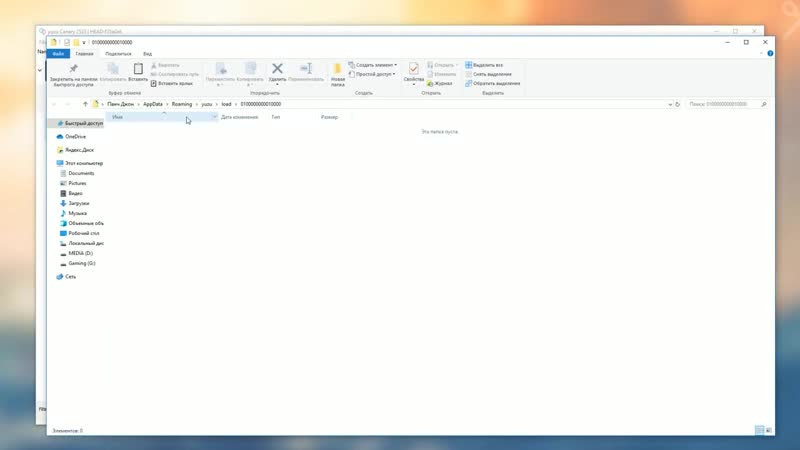Viewport: 800px width, 450px height.
Task: Go to AppData in the address breadcrumb
Action: pyautogui.click(x=153, y=104)
